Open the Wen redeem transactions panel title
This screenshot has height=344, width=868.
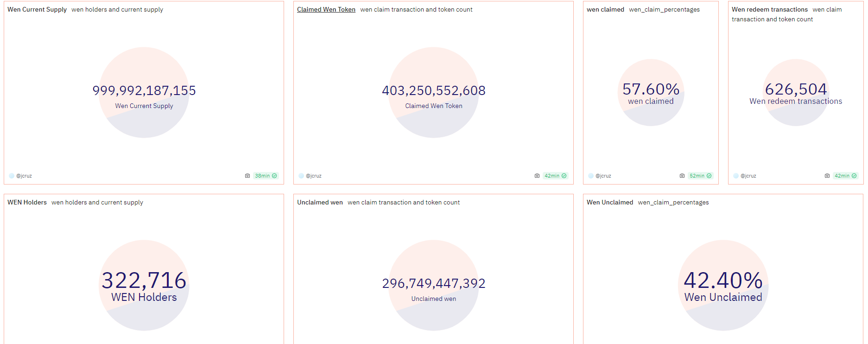click(x=769, y=9)
